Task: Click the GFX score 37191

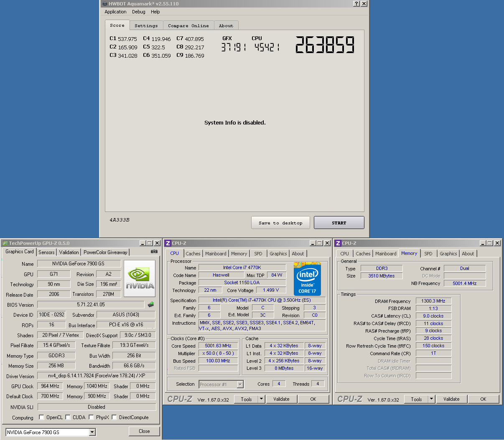Action: 233,48
